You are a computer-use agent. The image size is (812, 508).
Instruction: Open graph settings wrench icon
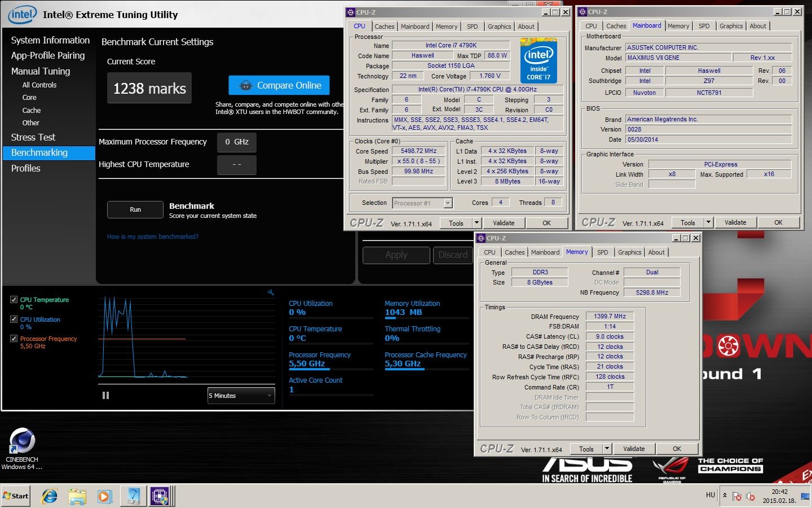[271, 292]
